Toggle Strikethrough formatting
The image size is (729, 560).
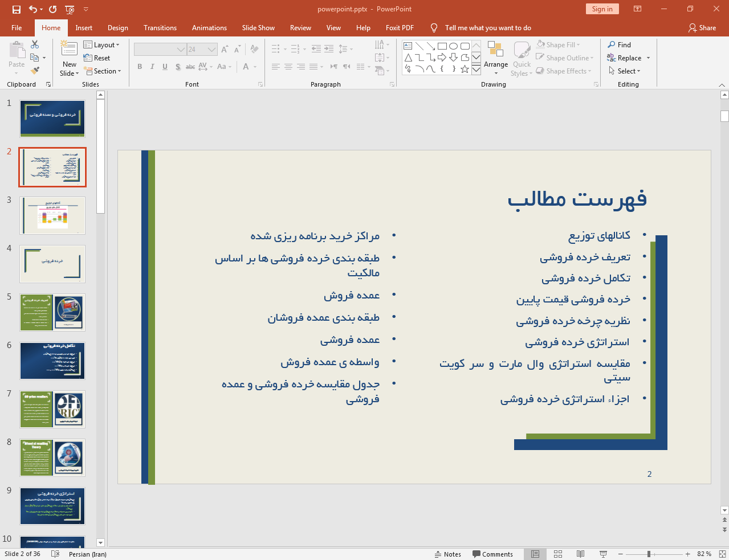[x=190, y=67]
